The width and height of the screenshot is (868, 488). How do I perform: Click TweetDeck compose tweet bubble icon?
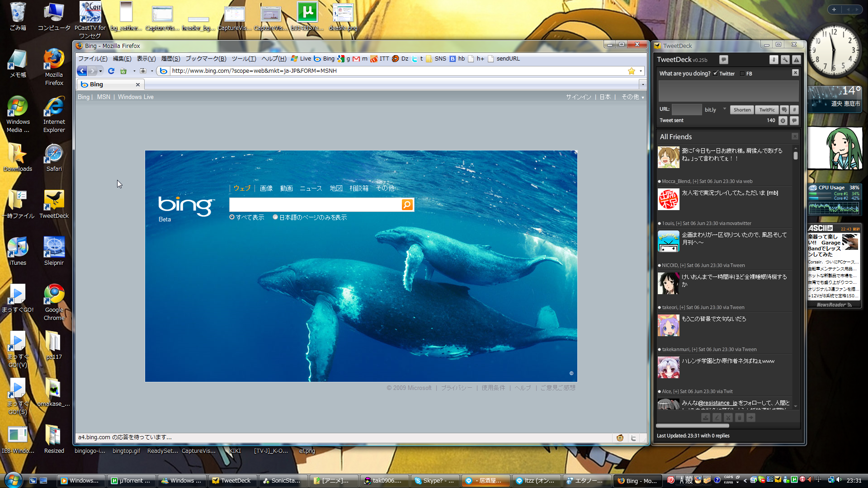coord(723,60)
